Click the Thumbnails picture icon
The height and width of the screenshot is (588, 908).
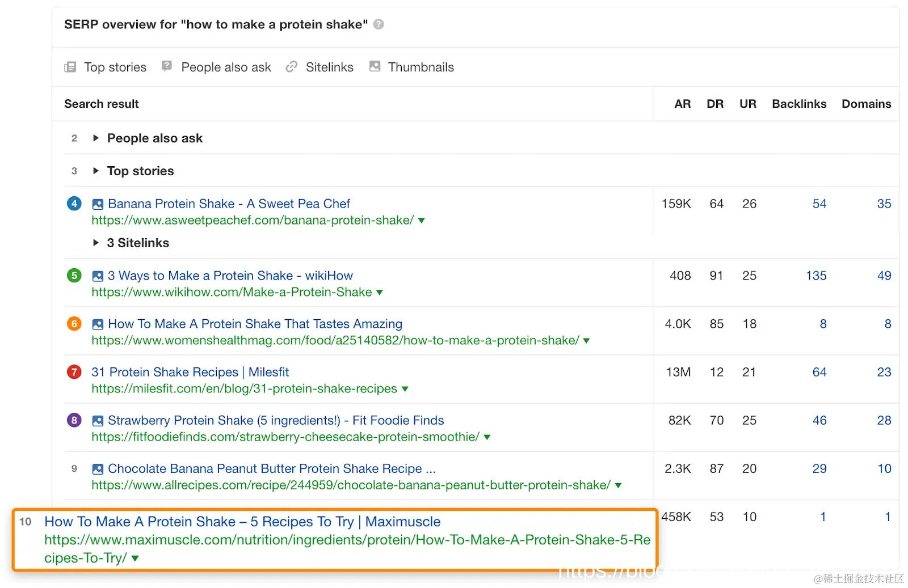pos(375,66)
